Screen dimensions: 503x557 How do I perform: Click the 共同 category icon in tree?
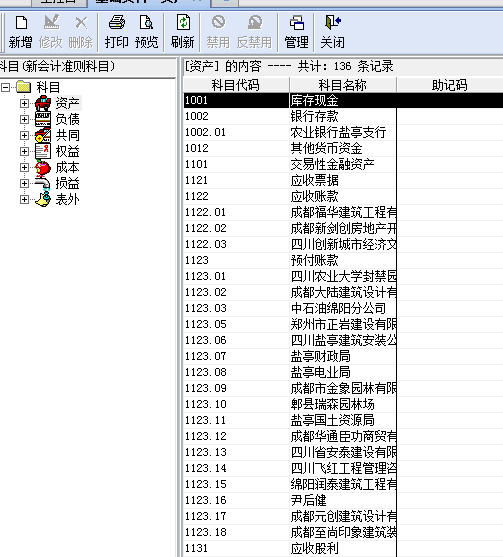pyautogui.click(x=43, y=135)
